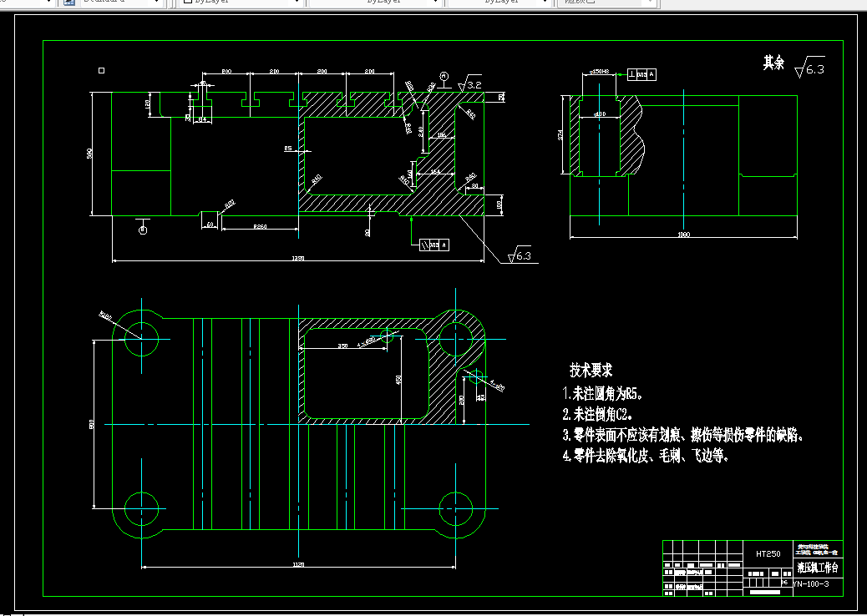Select the 85 wall thickness dimension
The height and width of the screenshot is (616, 867).
pyautogui.click(x=288, y=148)
